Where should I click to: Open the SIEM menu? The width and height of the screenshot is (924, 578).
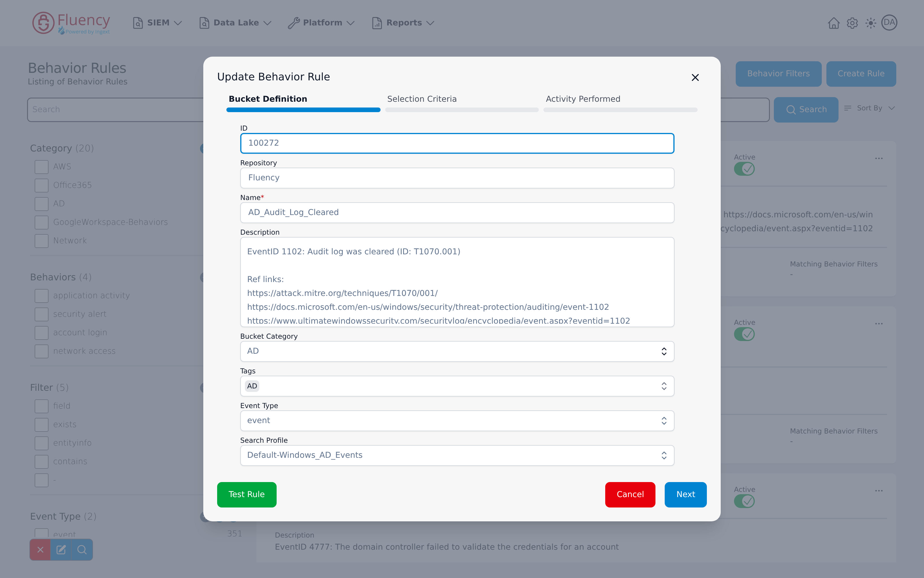[157, 23]
